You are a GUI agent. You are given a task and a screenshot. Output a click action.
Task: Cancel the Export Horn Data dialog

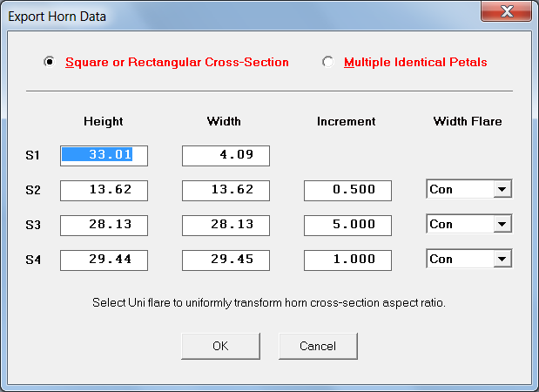318,346
